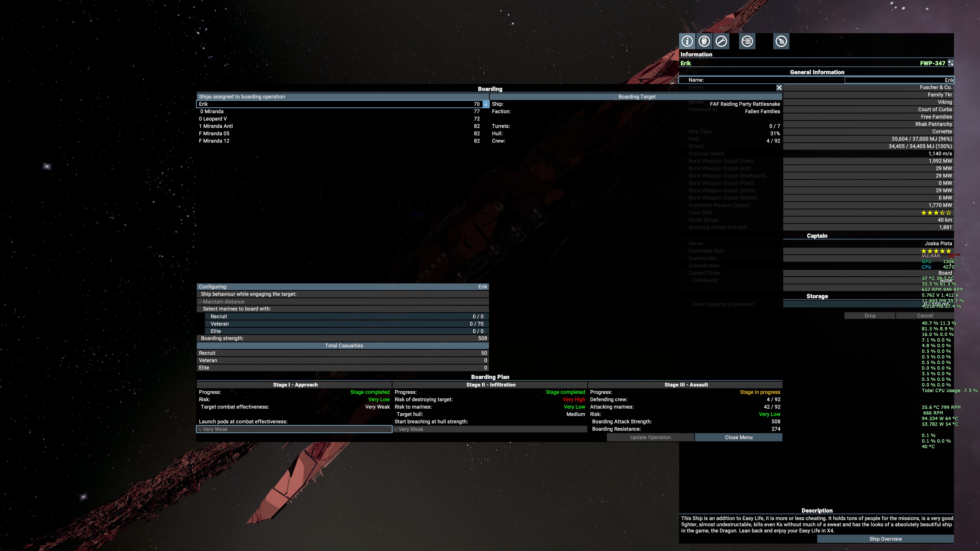Image resolution: width=980 pixels, height=551 pixels.
Task: Open the Maintain distance behaviour dropdown
Action: point(342,302)
